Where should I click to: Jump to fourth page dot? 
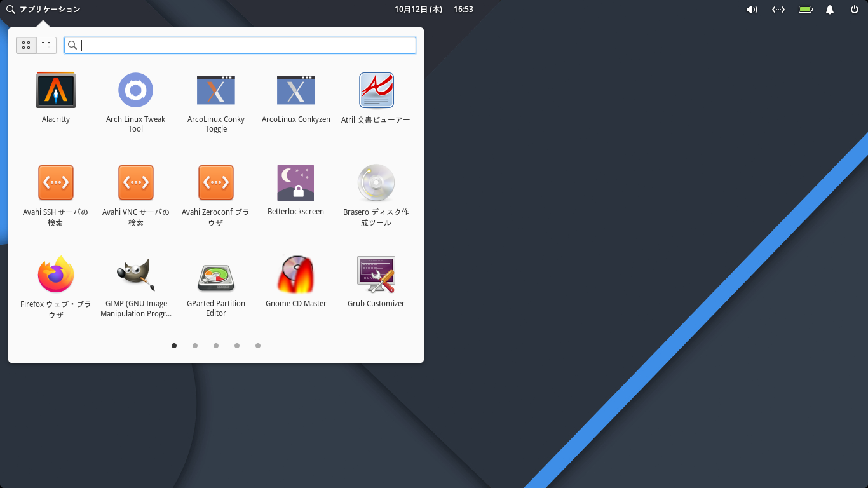point(237,346)
